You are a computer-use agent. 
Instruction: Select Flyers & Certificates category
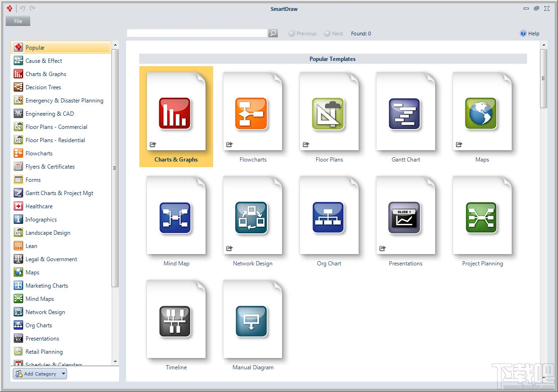61,166
